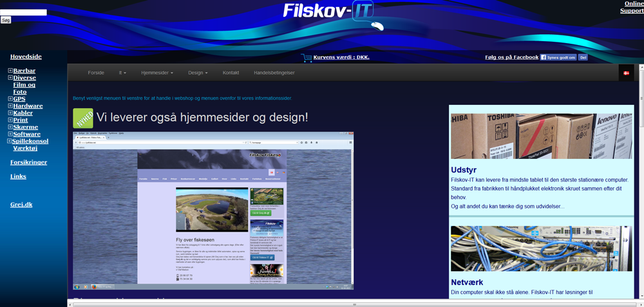The height and width of the screenshot is (307, 644).
Task: Expand the Diverse category
Action: (x=10, y=78)
